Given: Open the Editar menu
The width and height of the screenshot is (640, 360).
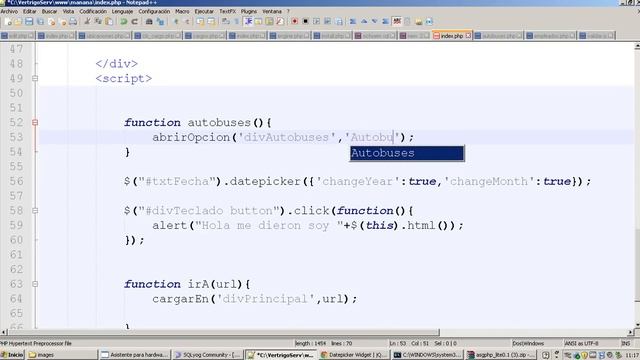Looking at the screenshot, I should pyautogui.click(x=29, y=11).
